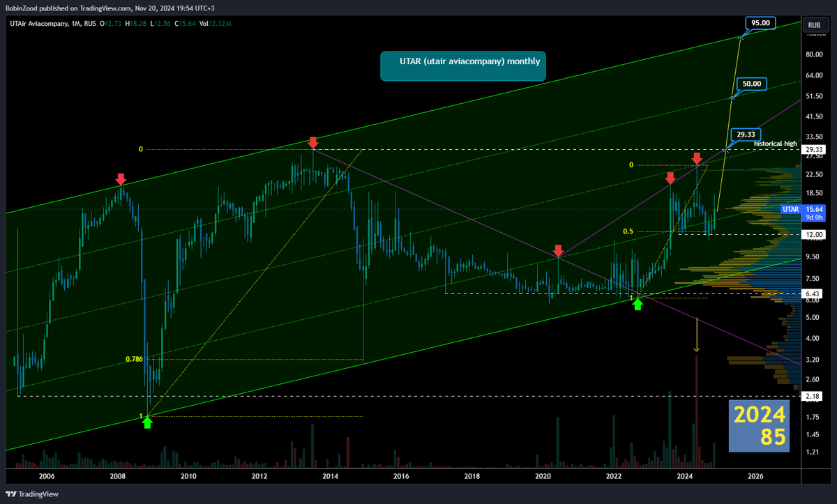Click the 29.33 price flag near historical high

point(746,135)
